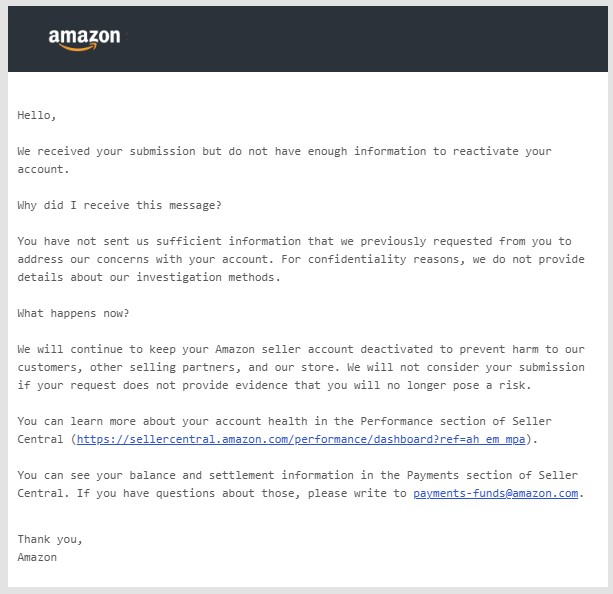Click the dark header banner beside the logo
The height and width of the screenshot is (594, 613).
pos(364,39)
